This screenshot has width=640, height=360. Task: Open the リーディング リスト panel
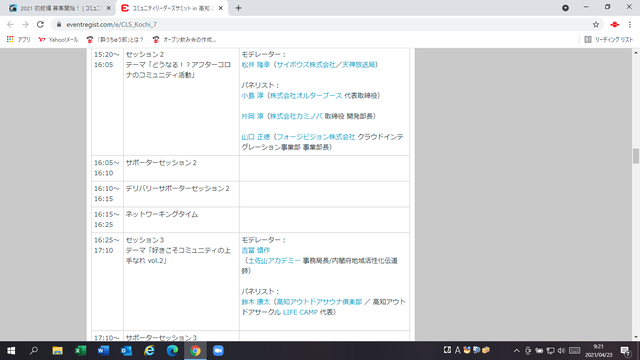pyautogui.click(x=609, y=40)
